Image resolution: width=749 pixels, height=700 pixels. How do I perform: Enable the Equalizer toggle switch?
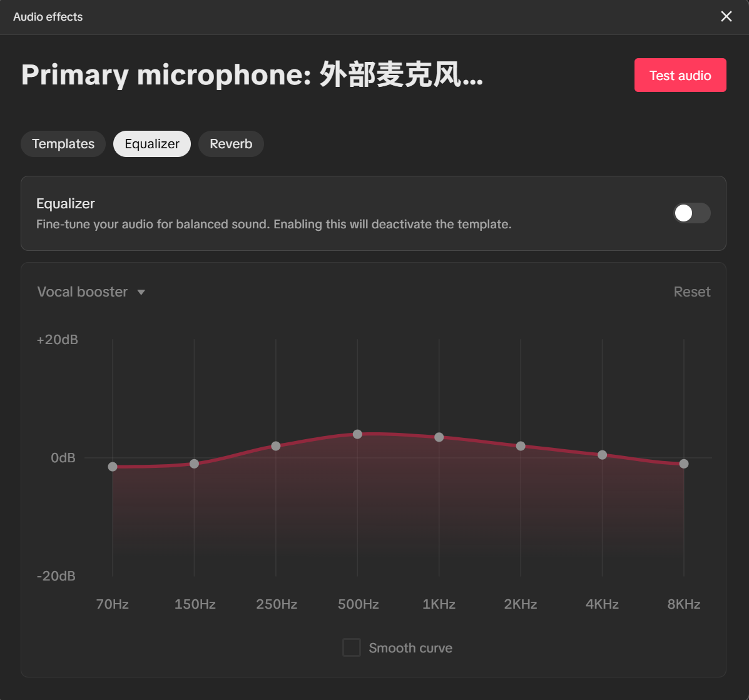tap(691, 213)
